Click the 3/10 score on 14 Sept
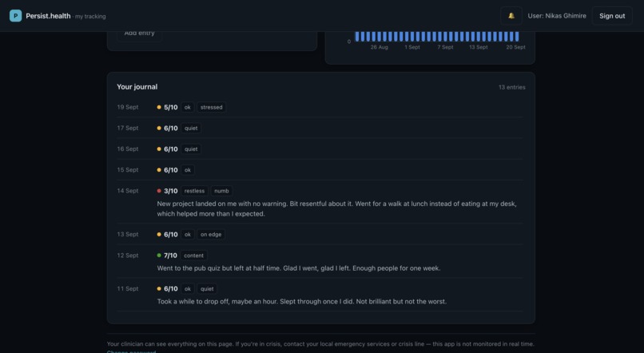The width and height of the screenshot is (644, 353). 171,191
